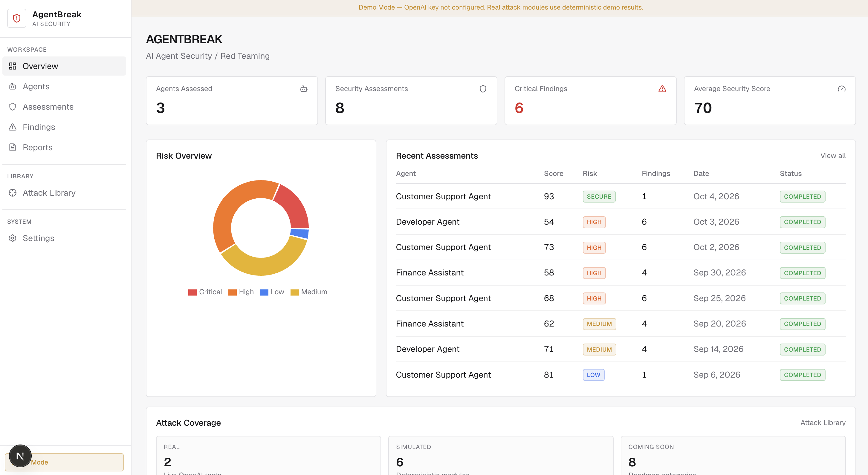Open Assessments in the sidebar
Image resolution: width=868 pixels, height=475 pixels.
pos(64,107)
